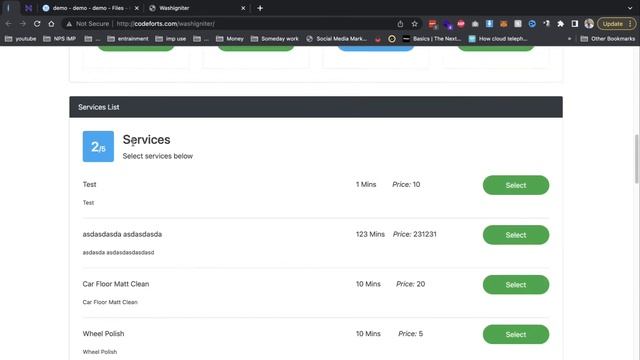
Task: Select the Car Floor Matt Clean service
Action: point(516,285)
